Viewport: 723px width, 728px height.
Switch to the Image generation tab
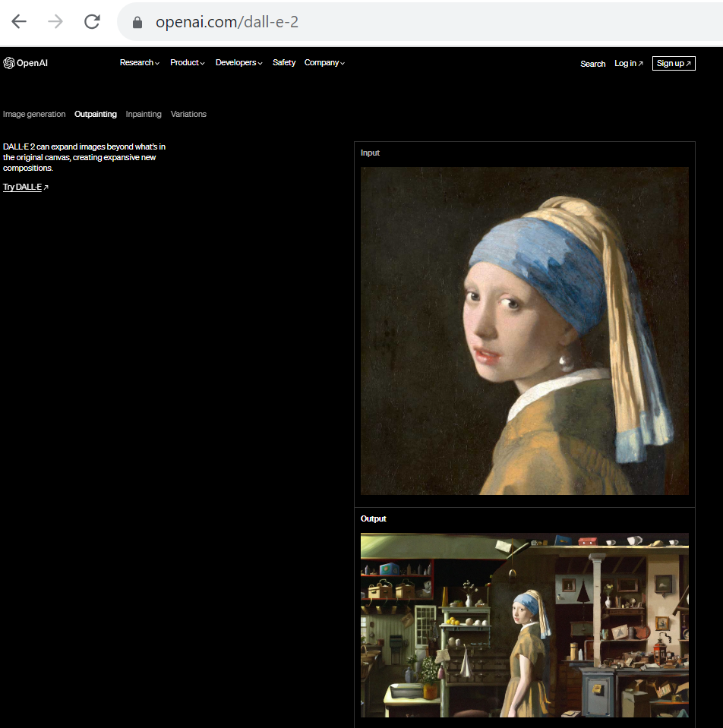(x=34, y=115)
